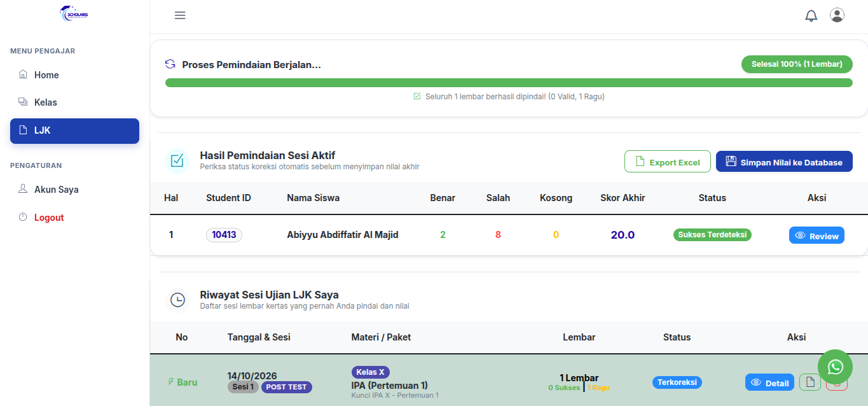The width and height of the screenshot is (868, 406).
Task: Click the clock icon beside Riwayat Sesi
Action: (x=177, y=300)
